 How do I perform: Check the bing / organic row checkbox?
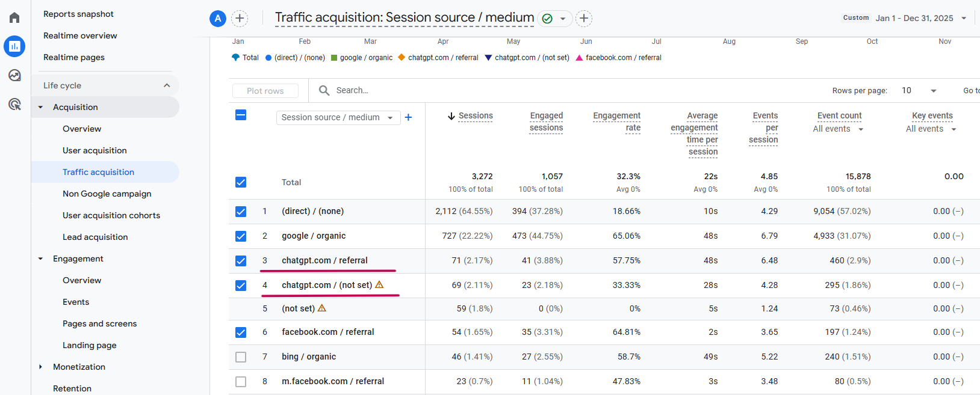pos(241,357)
